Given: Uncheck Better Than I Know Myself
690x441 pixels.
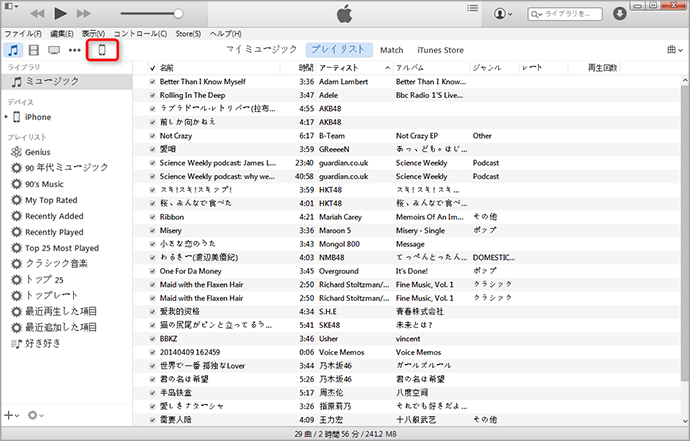Looking at the screenshot, I should click(x=152, y=82).
